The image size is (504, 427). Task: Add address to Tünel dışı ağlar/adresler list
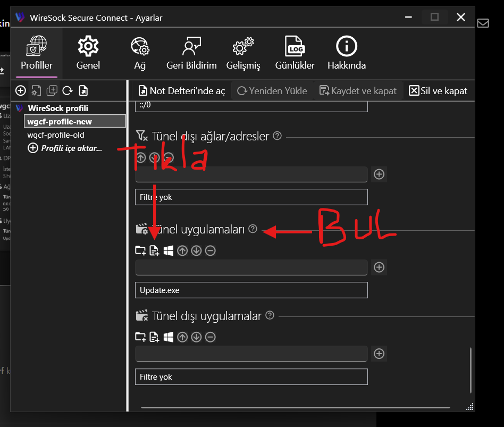[x=379, y=174]
